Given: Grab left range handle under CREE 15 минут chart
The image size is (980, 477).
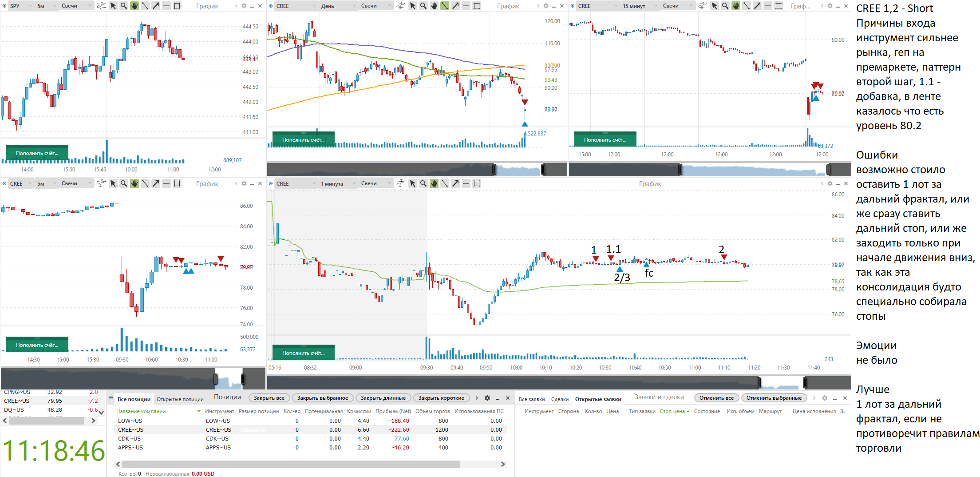Looking at the screenshot, I should click(680, 169).
